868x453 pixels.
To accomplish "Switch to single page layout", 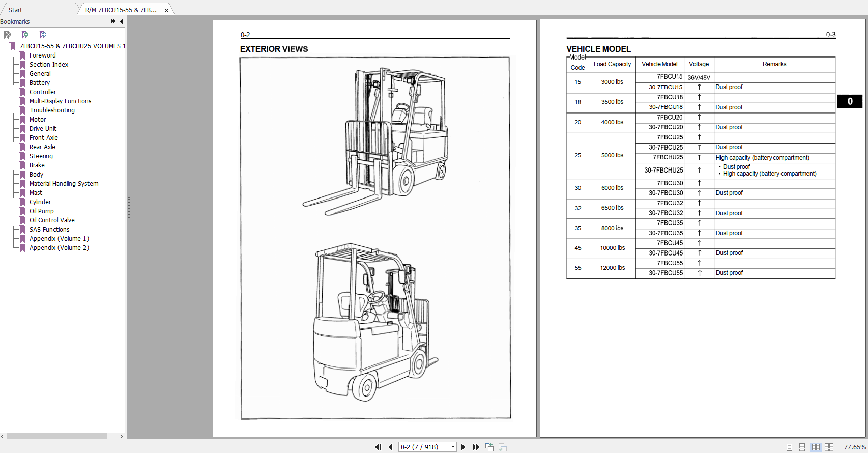I will [x=789, y=447].
